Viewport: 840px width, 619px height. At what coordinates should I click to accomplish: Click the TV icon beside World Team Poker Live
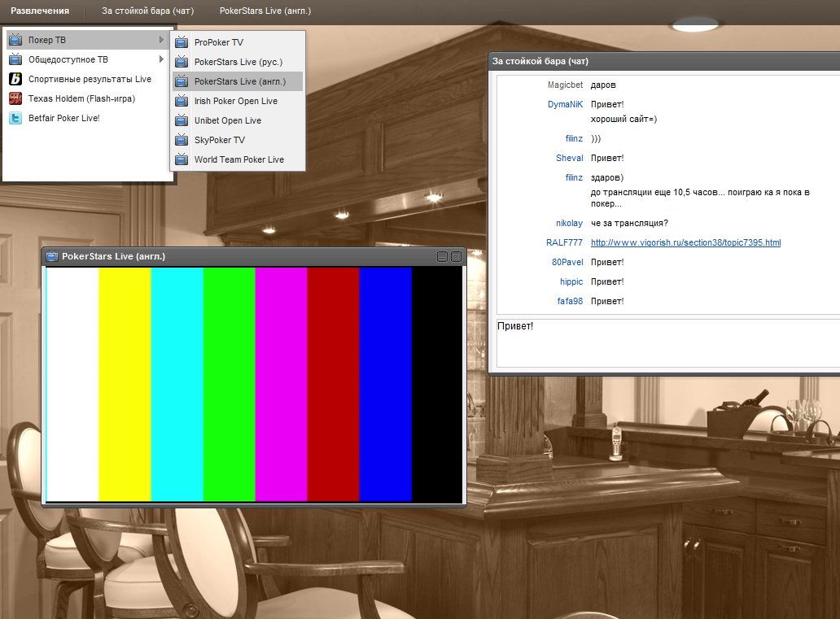click(182, 159)
